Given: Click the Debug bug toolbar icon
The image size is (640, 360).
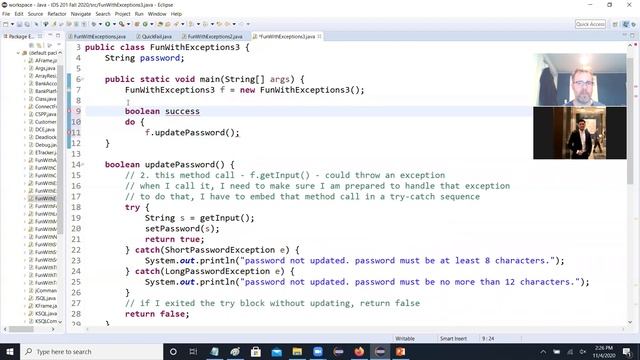Looking at the screenshot, I should point(93,24).
